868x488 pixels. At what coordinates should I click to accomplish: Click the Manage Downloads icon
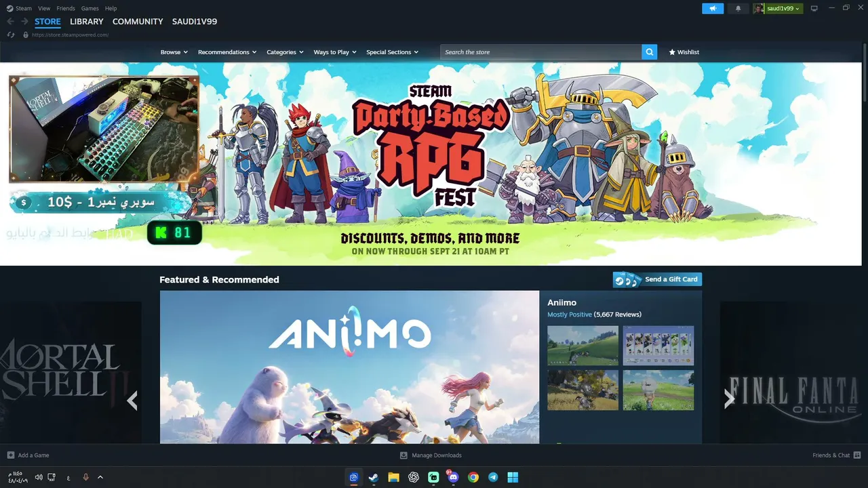coord(403,455)
